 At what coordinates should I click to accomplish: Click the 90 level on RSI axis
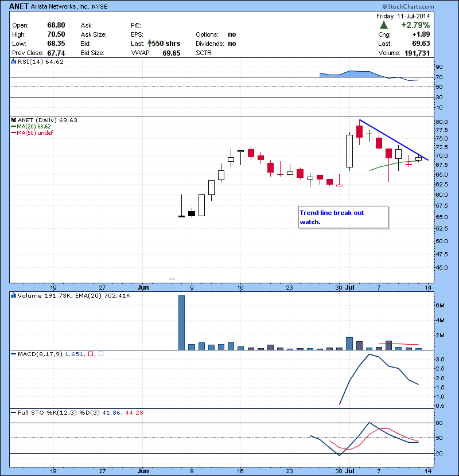[x=439, y=67]
